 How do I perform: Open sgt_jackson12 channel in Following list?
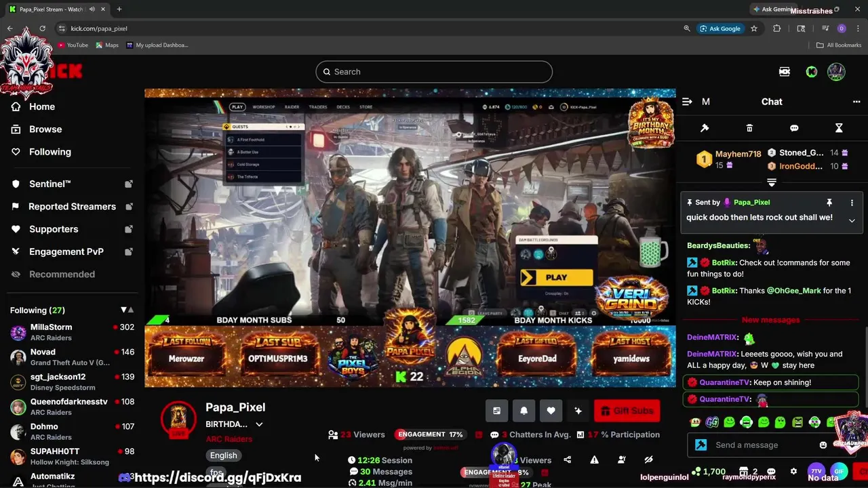coord(72,382)
